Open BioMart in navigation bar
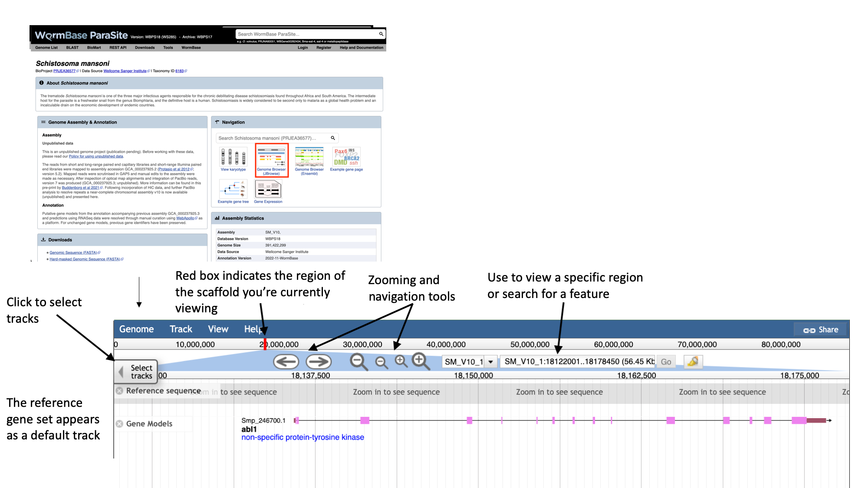 tap(94, 48)
